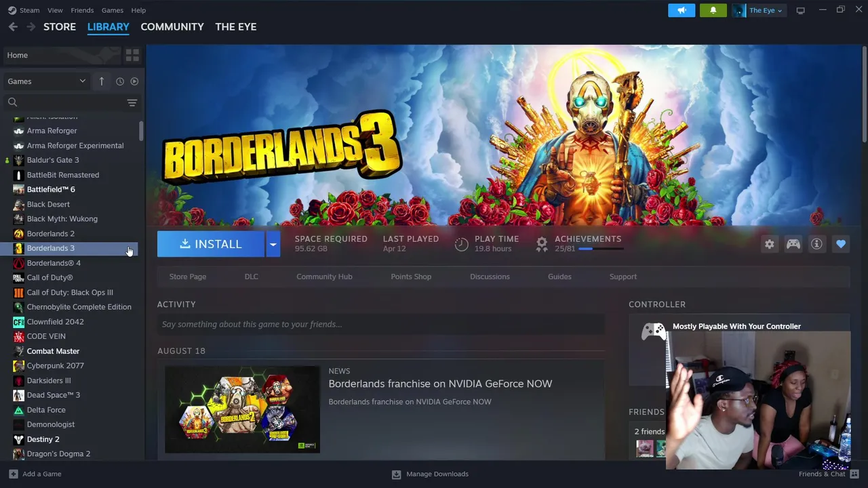This screenshot has width=868, height=488.
Task: Sort the game list with up arrow
Action: coord(102,81)
